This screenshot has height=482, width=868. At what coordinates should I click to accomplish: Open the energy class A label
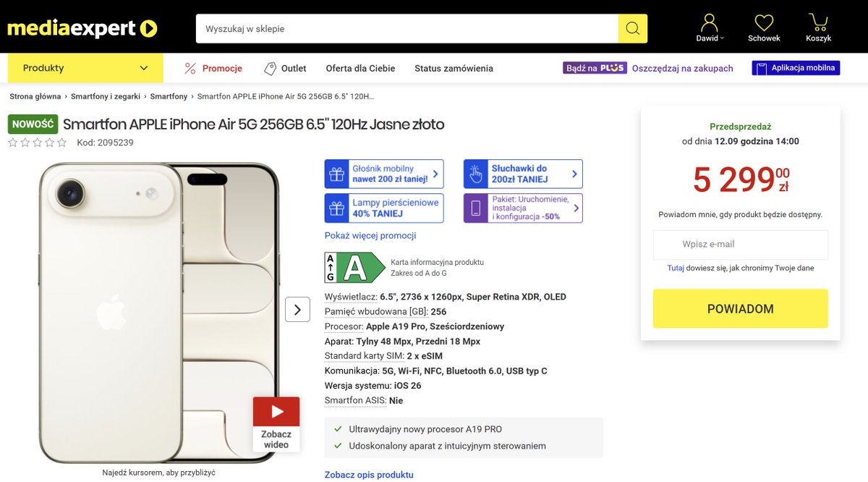pos(354,267)
